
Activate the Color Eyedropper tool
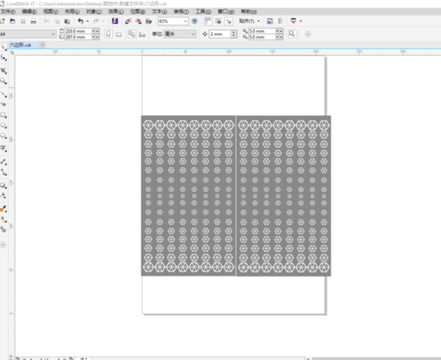tap(4, 209)
